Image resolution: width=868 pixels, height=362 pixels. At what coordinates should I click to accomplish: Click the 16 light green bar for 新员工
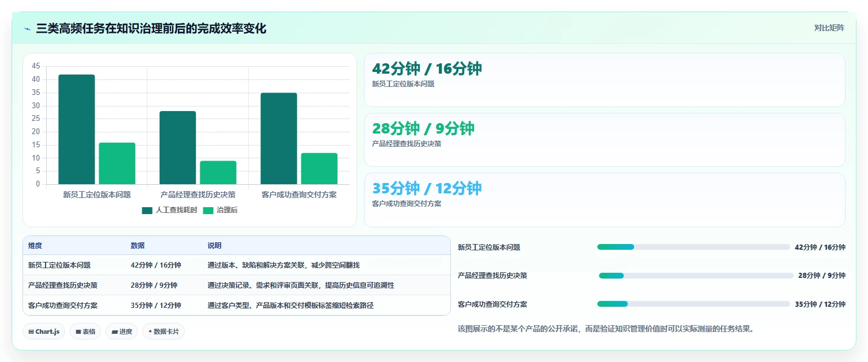point(117,163)
